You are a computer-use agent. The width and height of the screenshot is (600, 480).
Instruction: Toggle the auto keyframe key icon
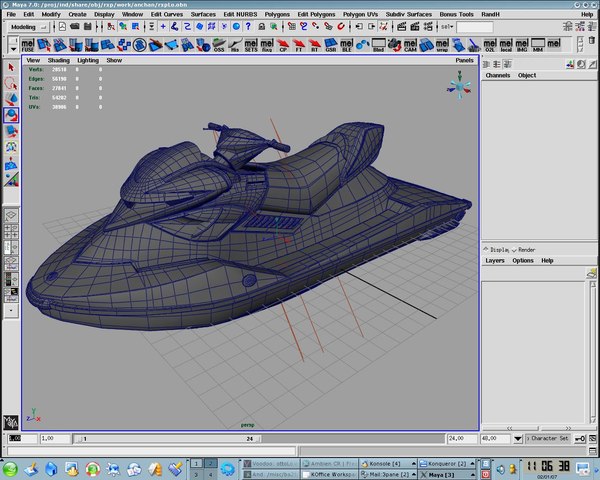tap(580, 439)
